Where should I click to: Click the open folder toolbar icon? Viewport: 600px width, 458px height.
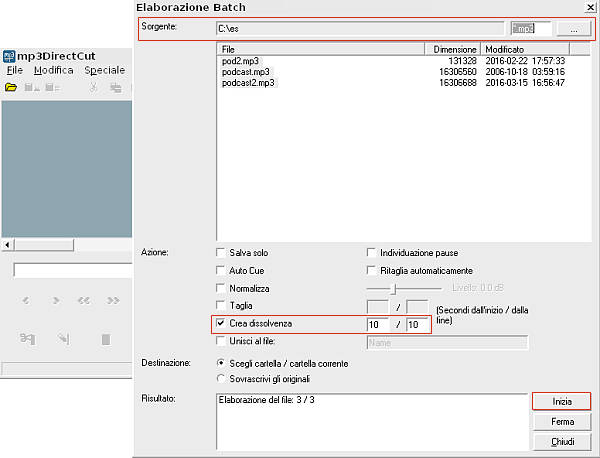(x=11, y=88)
